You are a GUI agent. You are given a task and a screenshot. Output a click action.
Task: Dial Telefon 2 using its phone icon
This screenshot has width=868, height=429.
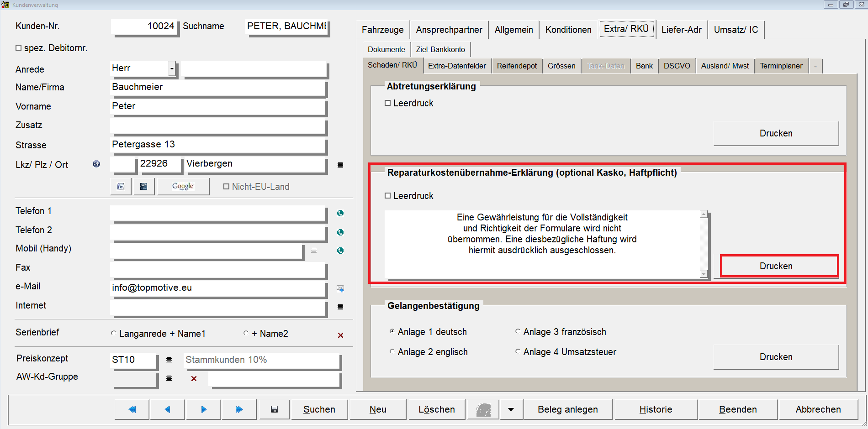coord(340,232)
